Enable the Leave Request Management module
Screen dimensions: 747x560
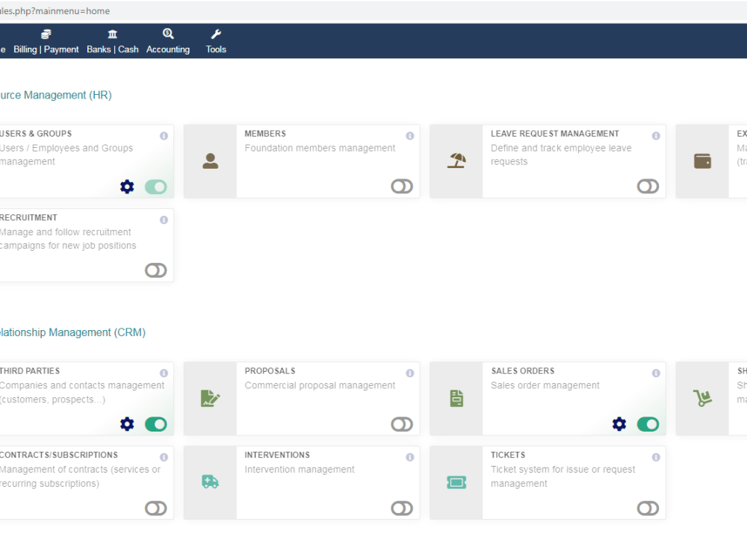[648, 187]
